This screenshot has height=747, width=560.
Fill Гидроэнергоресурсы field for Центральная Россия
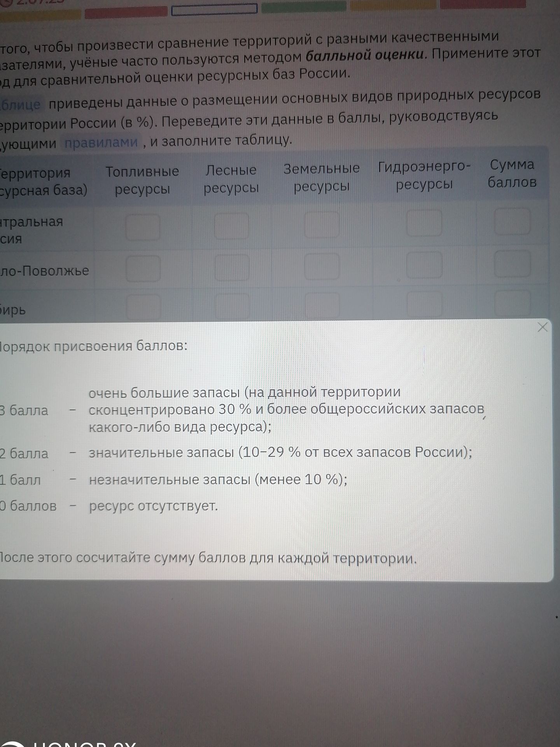424,223
